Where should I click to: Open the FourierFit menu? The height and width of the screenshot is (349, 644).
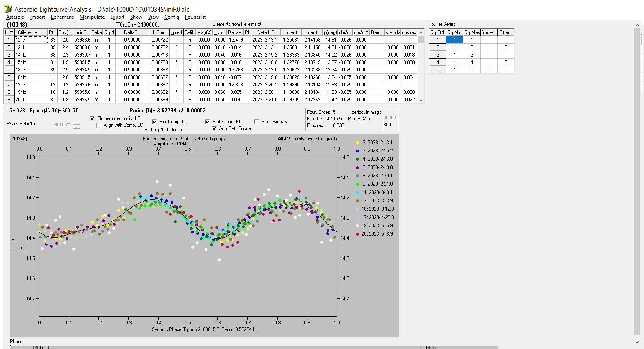(x=195, y=17)
